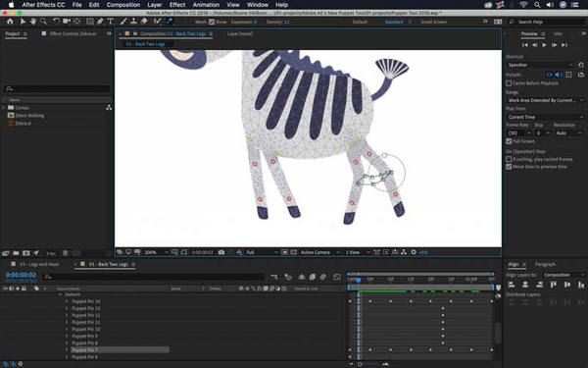Open the Layer menu
The width and height of the screenshot is (588, 368).
point(155,5)
